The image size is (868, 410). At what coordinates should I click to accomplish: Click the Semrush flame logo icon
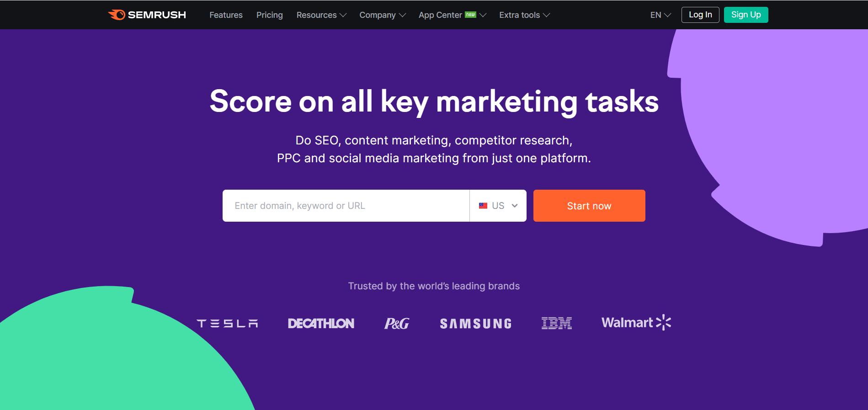point(117,15)
